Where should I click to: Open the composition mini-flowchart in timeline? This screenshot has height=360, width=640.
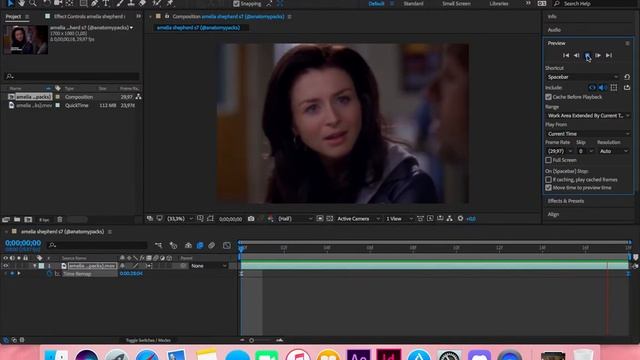click(158, 245)
